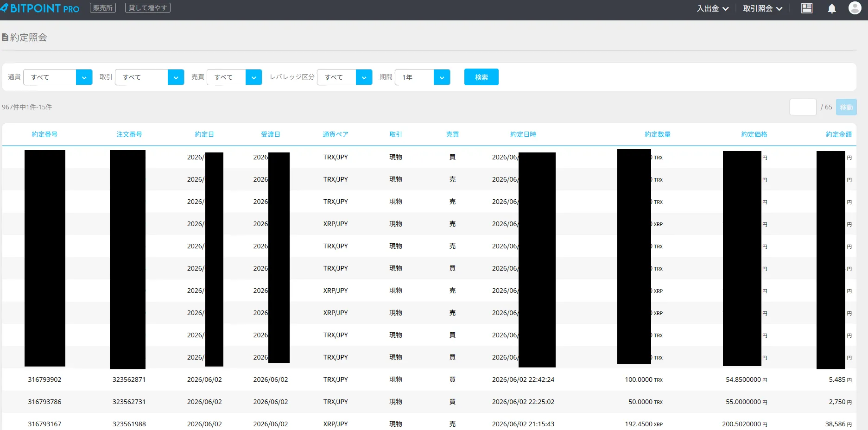Expand the 期間 period dropdown
This screenshot has width=868, height=430.
[423, 77]
